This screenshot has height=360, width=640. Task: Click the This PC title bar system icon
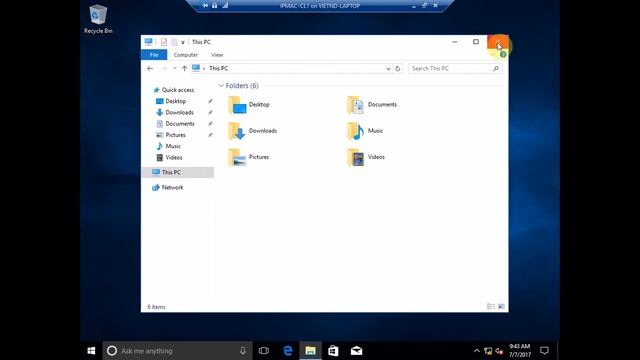pos(149,42)
